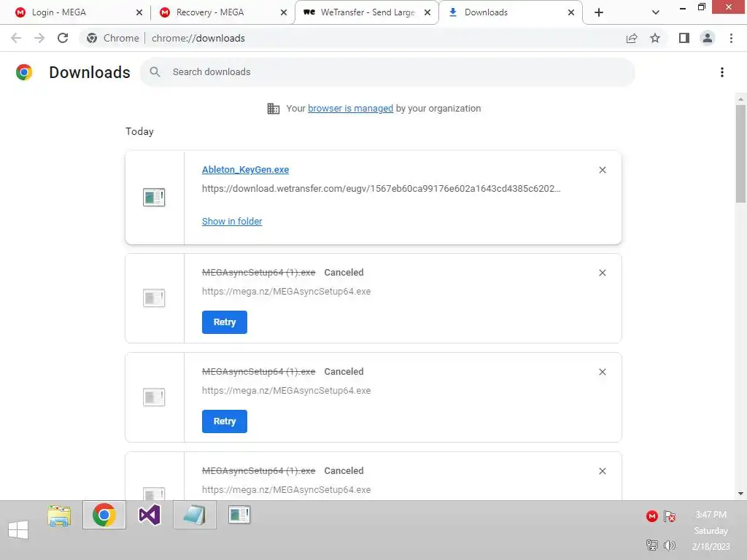The height and width of the screenshot is (560, 747).
Task: Click the Ableton_KeyGen.exe file icon
Action: (154, 197)
